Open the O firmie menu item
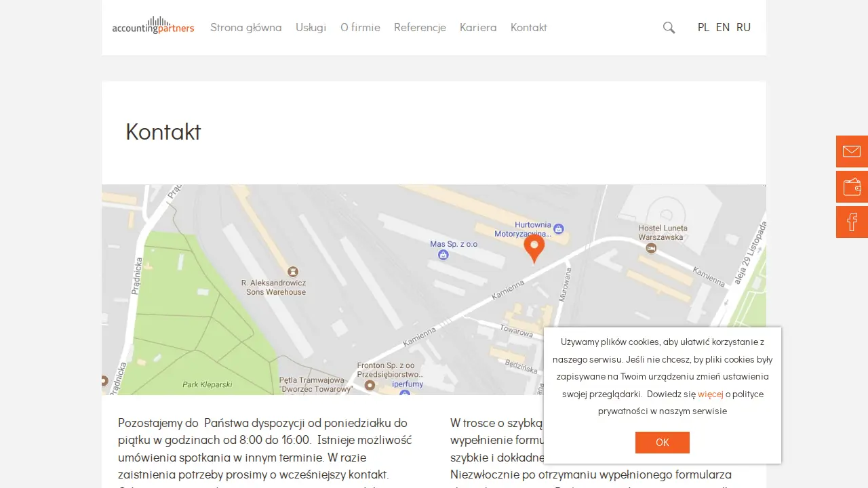 point(360,27)
